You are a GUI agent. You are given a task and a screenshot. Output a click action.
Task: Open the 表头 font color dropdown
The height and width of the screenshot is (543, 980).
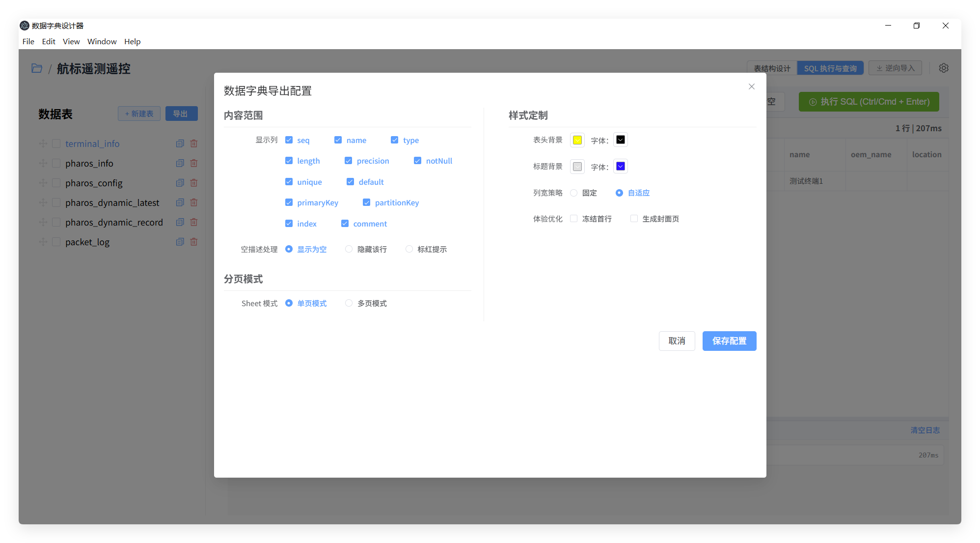[x=621, y=140]
